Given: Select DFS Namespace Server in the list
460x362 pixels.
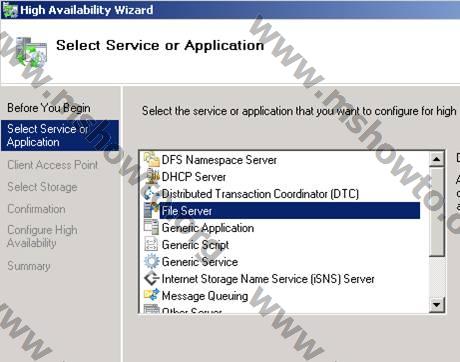Looking at the screenshot, I should pyautogui.click(x=219, y=160).
